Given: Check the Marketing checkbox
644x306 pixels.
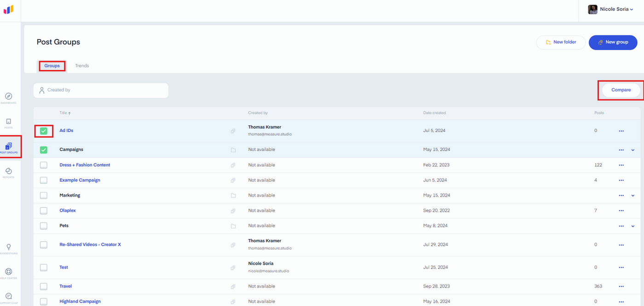Looking at the screenshot, I should pos(44,195).
